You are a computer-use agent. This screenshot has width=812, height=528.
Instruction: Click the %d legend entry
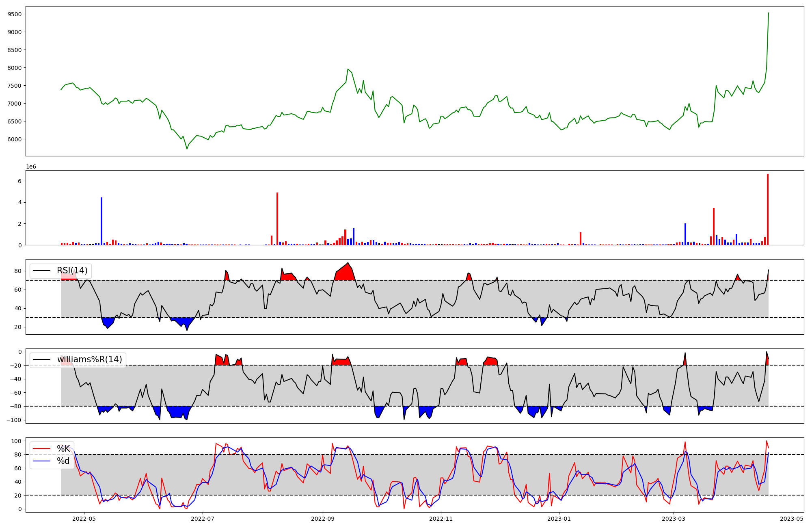[x=63, y=461]
